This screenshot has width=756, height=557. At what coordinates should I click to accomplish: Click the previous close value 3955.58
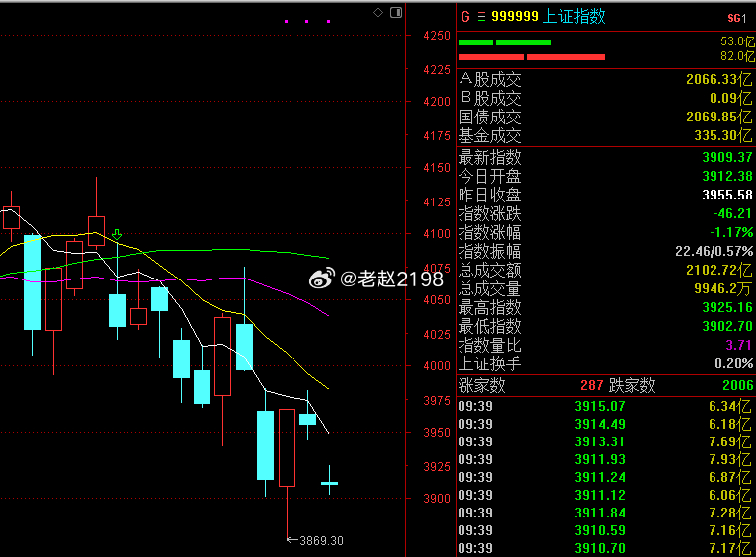(x=727, y=196)
